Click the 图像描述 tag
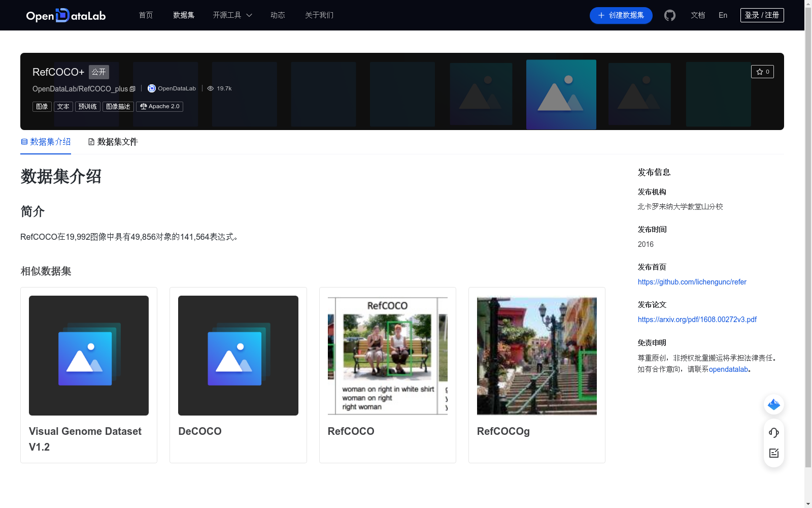 point(118,107)
